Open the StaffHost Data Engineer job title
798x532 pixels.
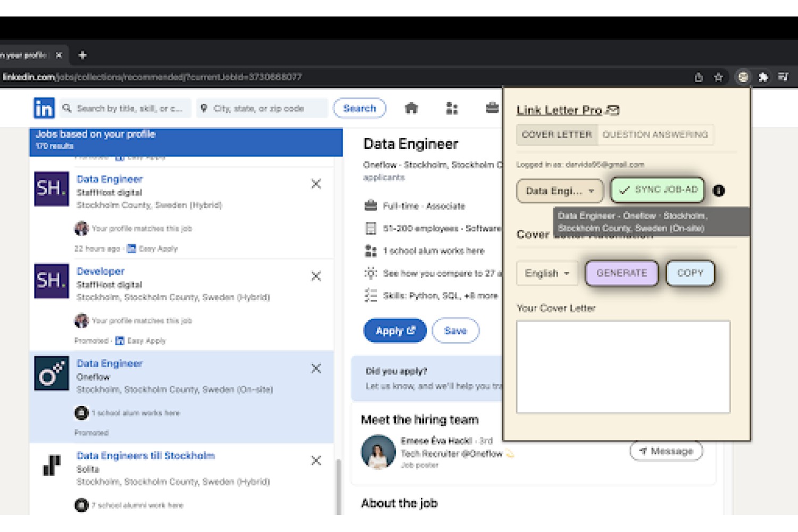point(110,179)
